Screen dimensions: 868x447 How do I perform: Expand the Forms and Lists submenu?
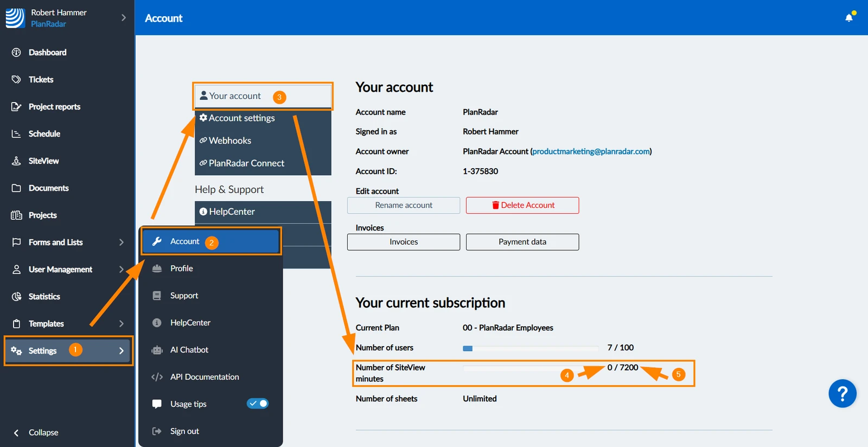(121, 242)
